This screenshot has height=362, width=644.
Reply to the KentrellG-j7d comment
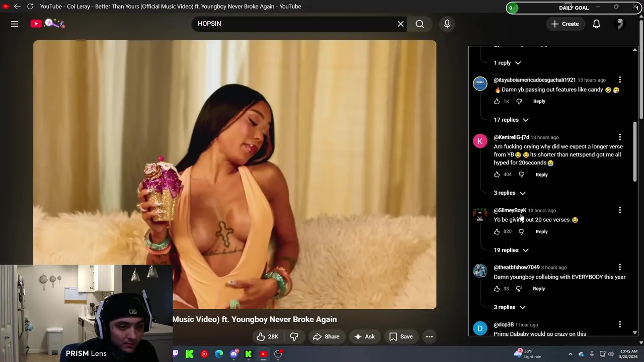[x=541, y=174]
